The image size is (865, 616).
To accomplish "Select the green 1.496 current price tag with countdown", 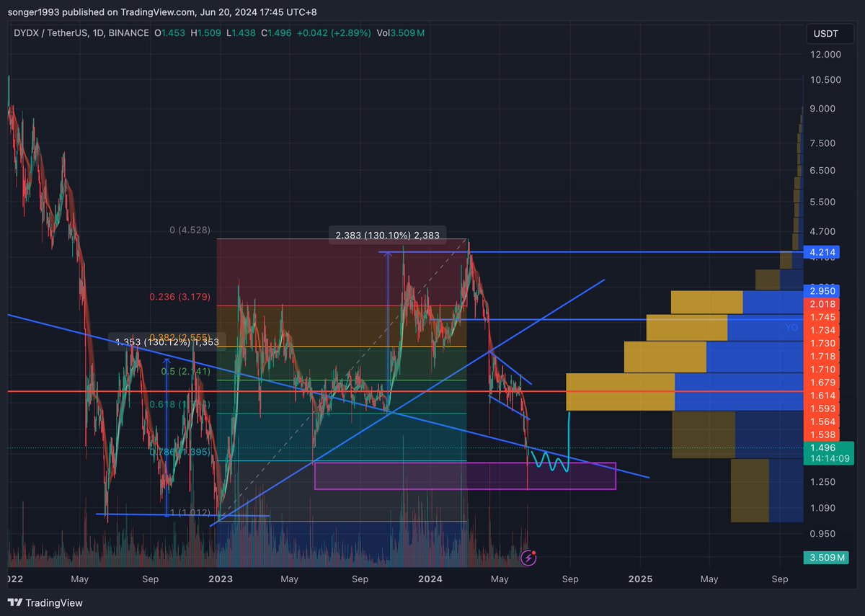I will tap(828, 452).
